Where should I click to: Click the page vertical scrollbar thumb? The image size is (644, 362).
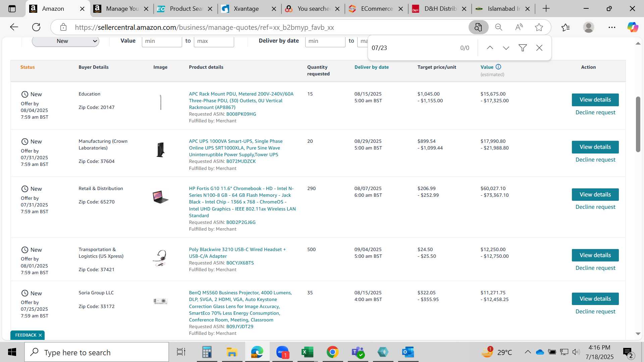[x=638, y=124]
